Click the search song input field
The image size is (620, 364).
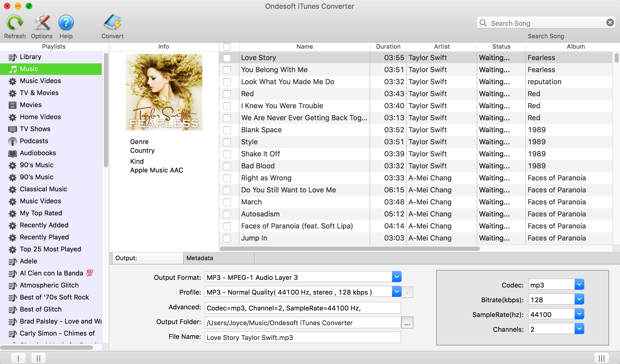[x=546, y=22]
